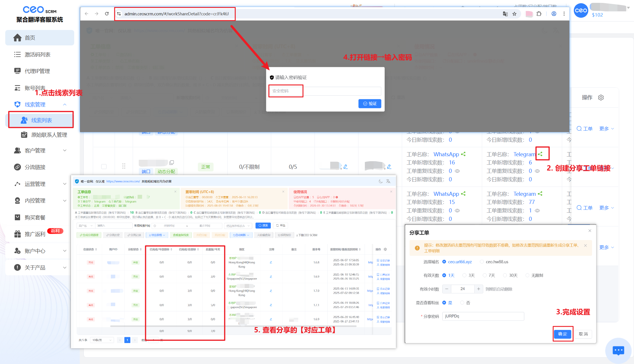Click the copy icon next to activation code
Image resolution: width=634 pixels, height=364 pixels.
172,162
